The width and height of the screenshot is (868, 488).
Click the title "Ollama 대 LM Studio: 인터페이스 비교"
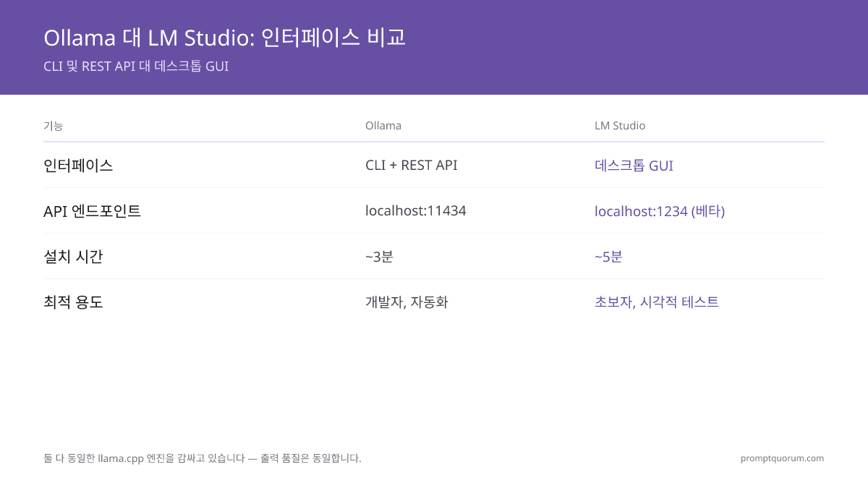pos(224,37)
